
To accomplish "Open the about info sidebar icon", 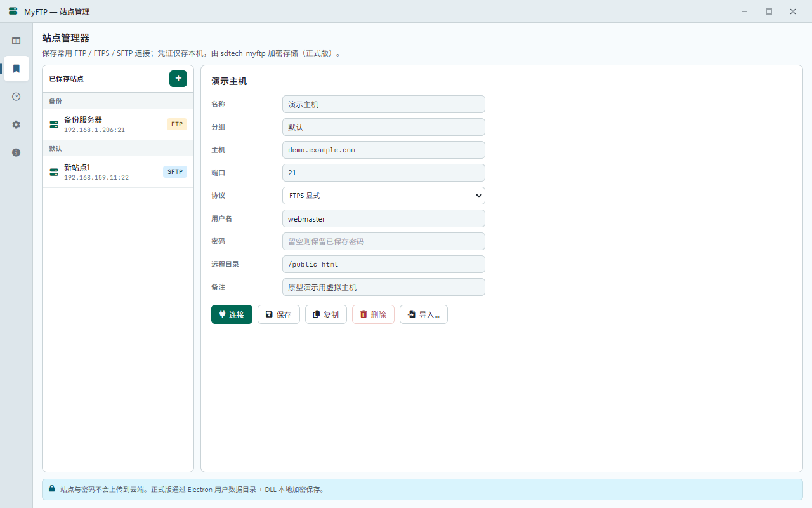I will (x=16, y=152).
